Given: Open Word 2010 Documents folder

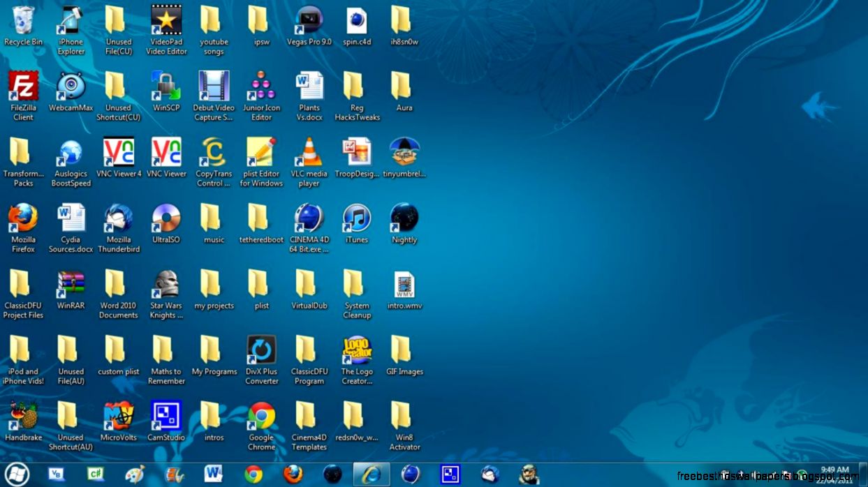Looking at the screenshot, I should [118, 294].
